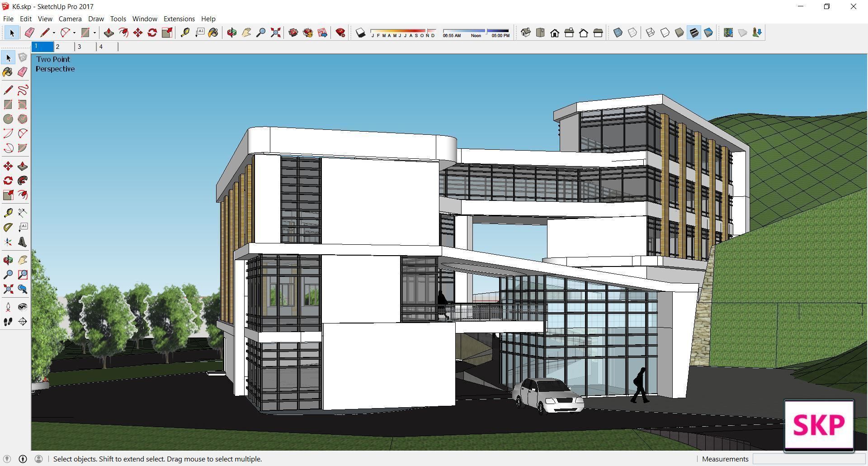Select the Offset tool in top toolbar
The image size is (868, 466).
[123, 33]
